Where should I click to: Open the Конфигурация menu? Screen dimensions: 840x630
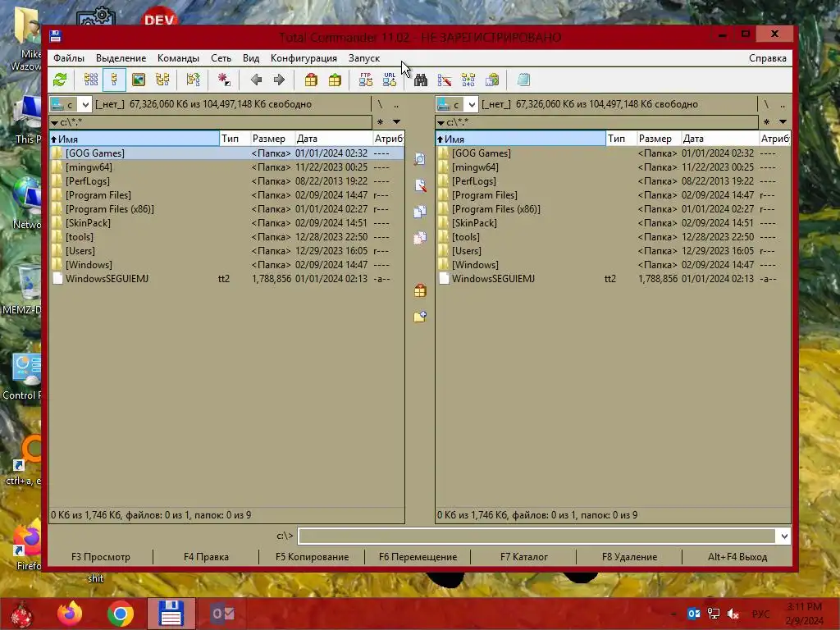[x=304, y=58]
